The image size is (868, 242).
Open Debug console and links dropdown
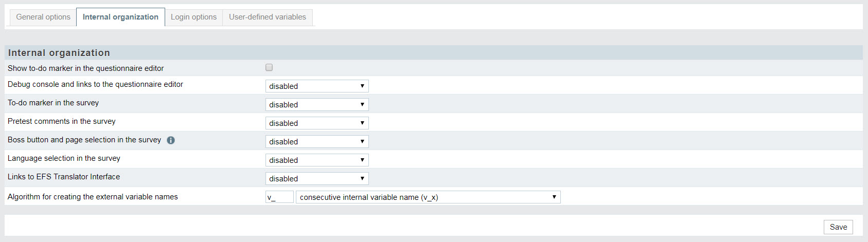point(317,86)
